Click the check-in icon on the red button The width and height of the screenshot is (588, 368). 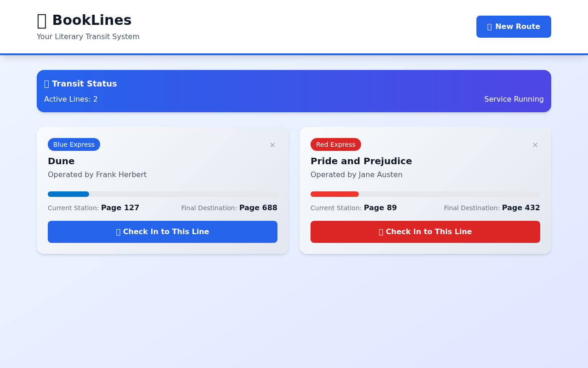381,231
